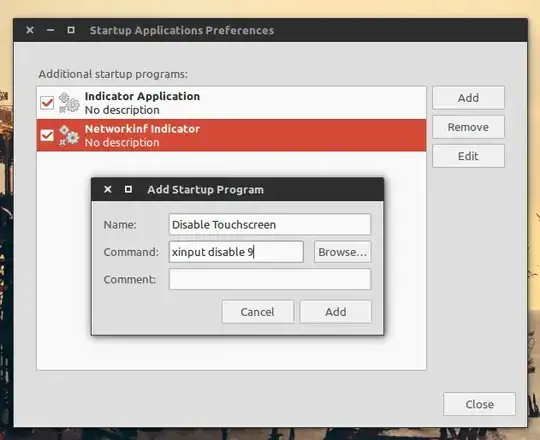This screenshot has width=540, height=440.
Task: Focus the Name input field
Action: click(270, 224)
